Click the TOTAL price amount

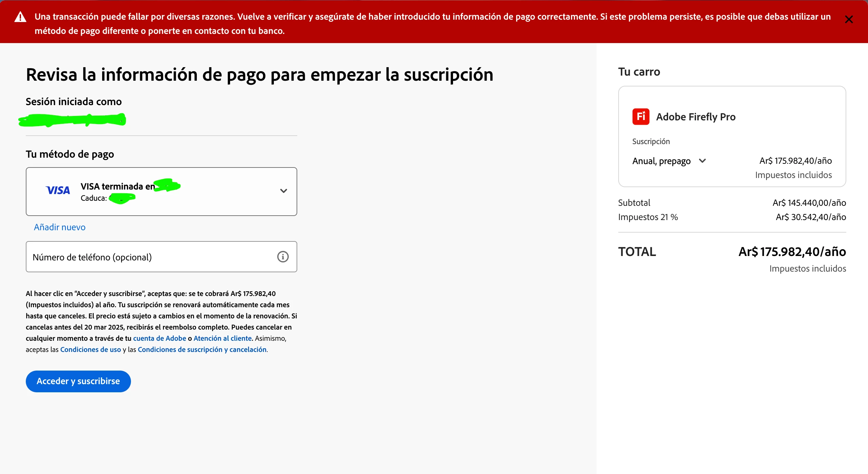(792, 252)
